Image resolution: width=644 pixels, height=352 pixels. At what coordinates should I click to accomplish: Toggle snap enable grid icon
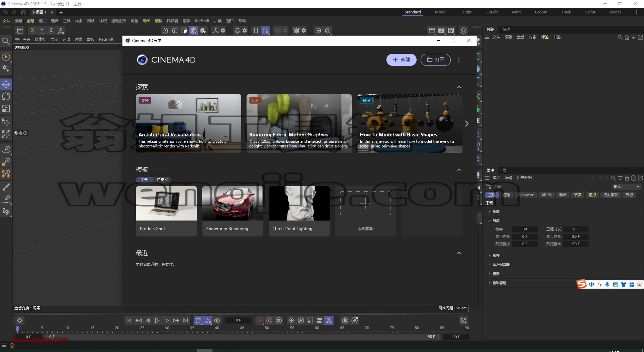pos(256,31)
